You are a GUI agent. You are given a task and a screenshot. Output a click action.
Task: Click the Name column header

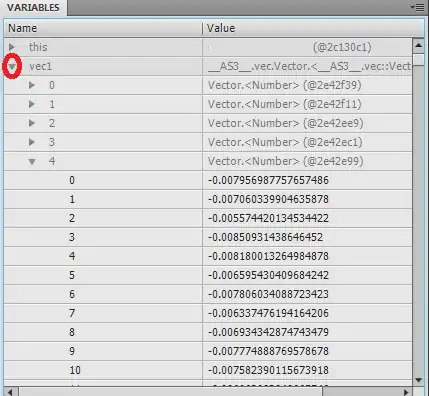(103, 28)
